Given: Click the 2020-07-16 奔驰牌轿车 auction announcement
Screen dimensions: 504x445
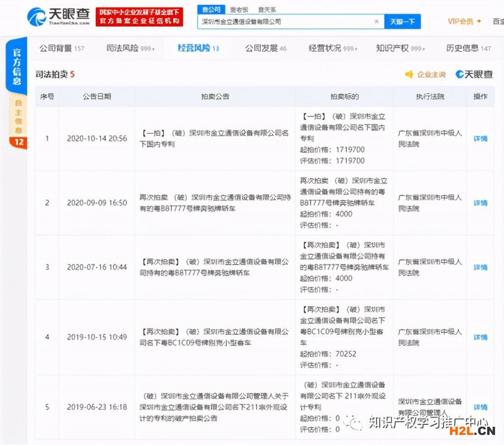Looking at the screenshot, I should 214,267.
